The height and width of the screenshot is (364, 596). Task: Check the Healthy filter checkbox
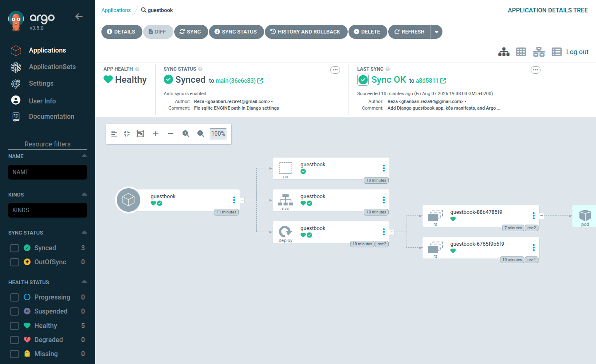point(14,326)
